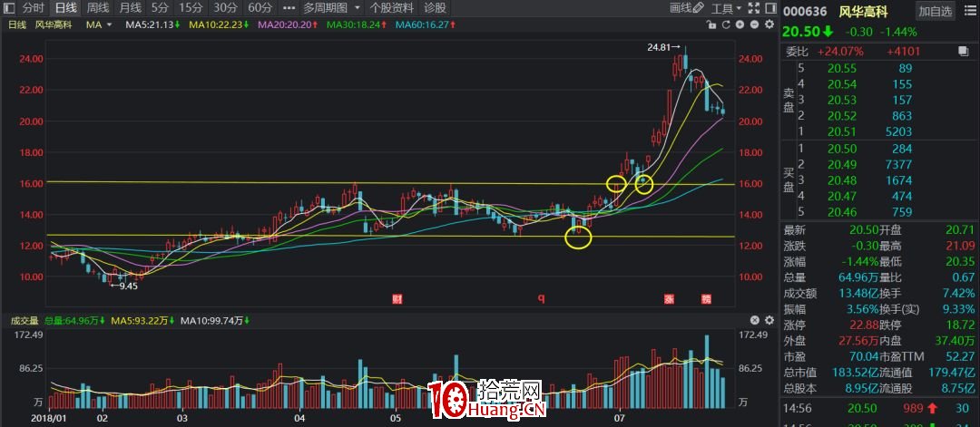Expand the MA indicator dropdown
The image size is (980, 427).
point(110,25)
